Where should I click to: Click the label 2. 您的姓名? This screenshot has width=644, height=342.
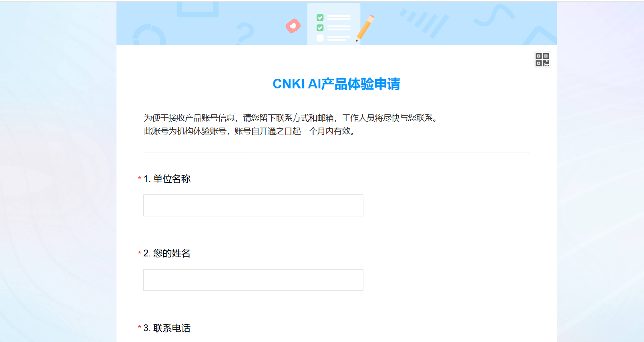(167, 253)
